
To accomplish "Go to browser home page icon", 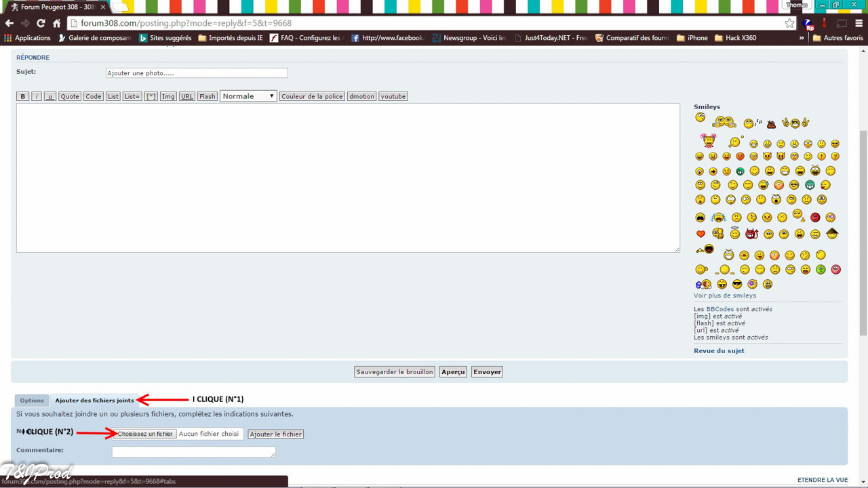I will pyautogui.click(x=56, y=23).
